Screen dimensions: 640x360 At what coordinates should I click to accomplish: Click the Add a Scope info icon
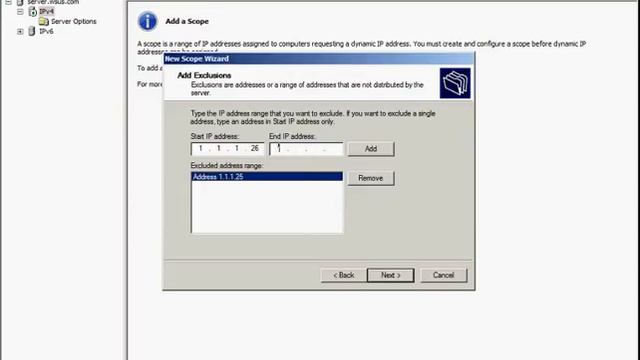147,21
